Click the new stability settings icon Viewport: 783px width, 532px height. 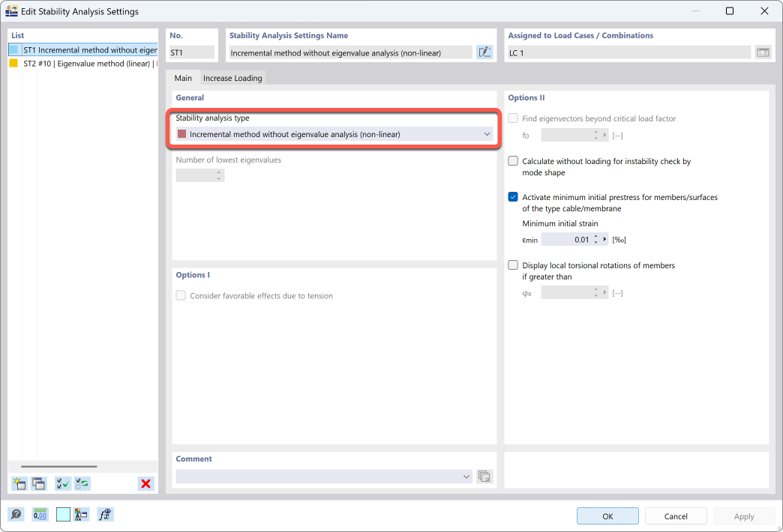(19, 484)
